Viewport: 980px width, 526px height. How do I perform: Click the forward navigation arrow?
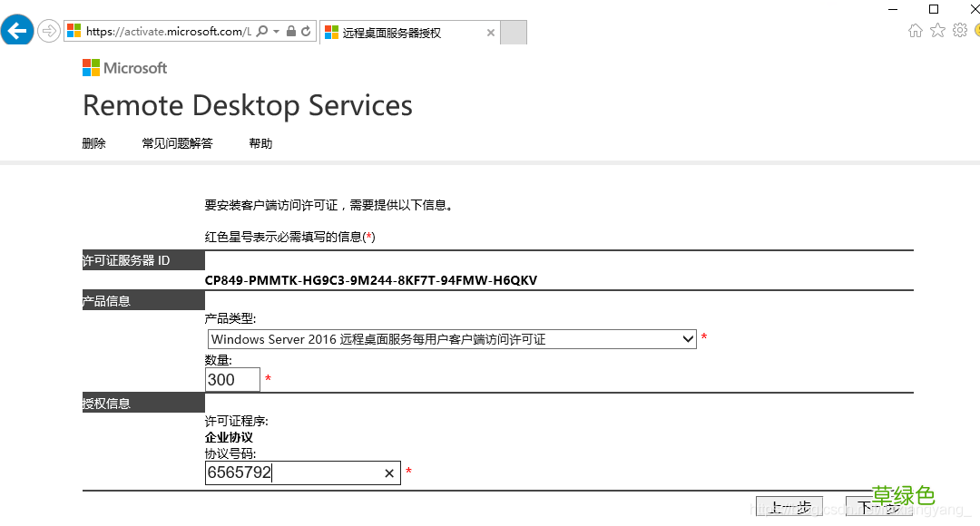48,30
